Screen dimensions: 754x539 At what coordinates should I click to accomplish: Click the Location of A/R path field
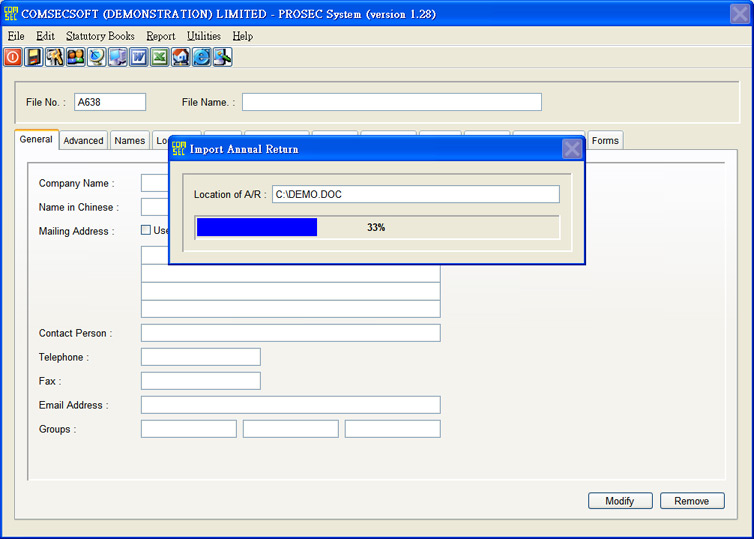(x=415, y=194)
